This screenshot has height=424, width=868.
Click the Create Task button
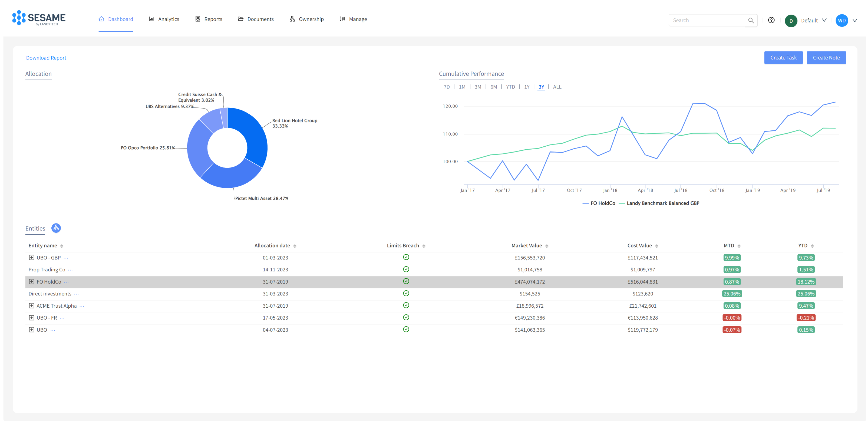pyautogui.click(x=783, y=58)
